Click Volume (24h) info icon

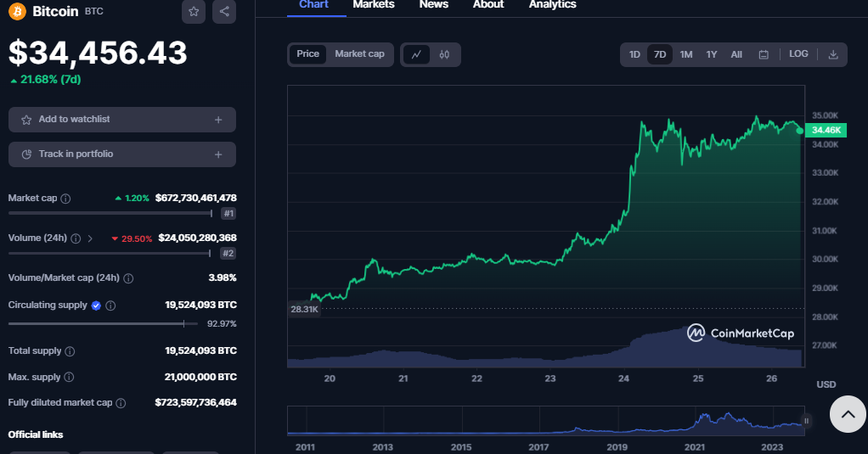[x=76, y=238]
